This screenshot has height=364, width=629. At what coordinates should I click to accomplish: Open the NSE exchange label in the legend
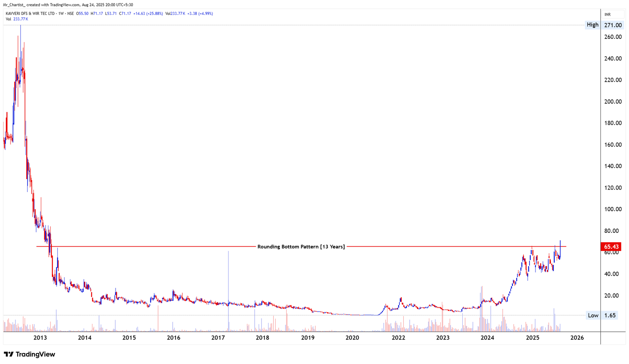tap(71, 13)
